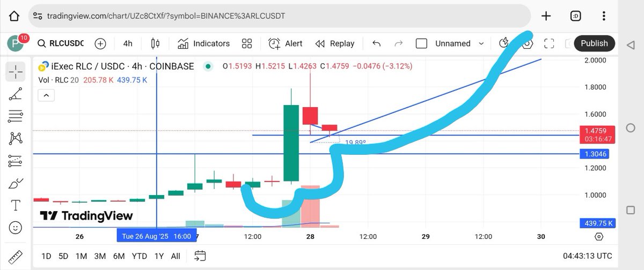Open a new browser tab with plus
644x270 pixels.
[546, 16]
